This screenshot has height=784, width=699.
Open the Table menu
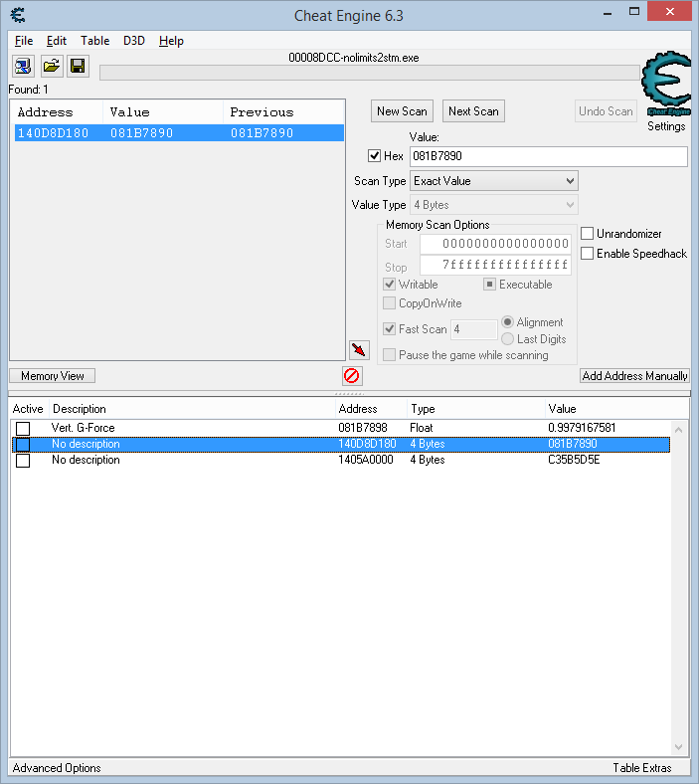tap(94, 41)
